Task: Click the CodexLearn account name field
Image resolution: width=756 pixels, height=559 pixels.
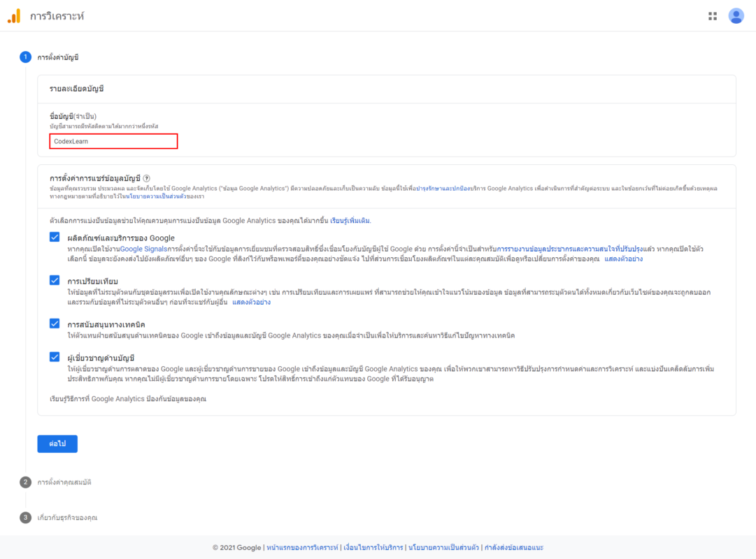Action: [114, 141]
